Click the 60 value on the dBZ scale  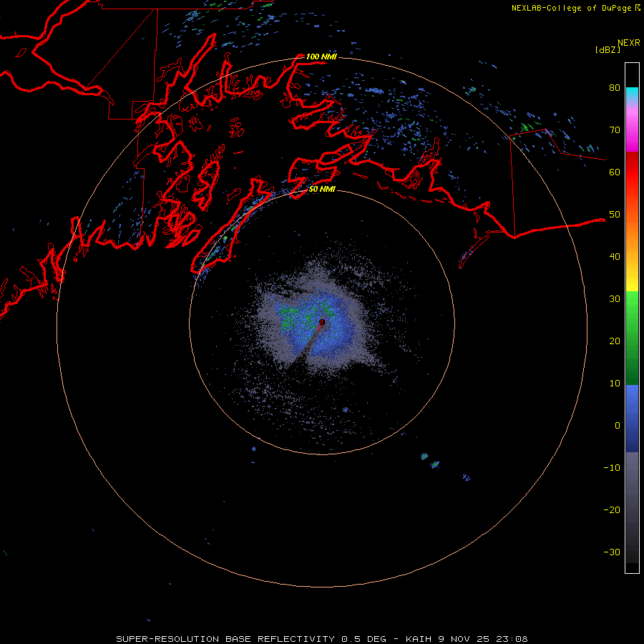point(615,172)
